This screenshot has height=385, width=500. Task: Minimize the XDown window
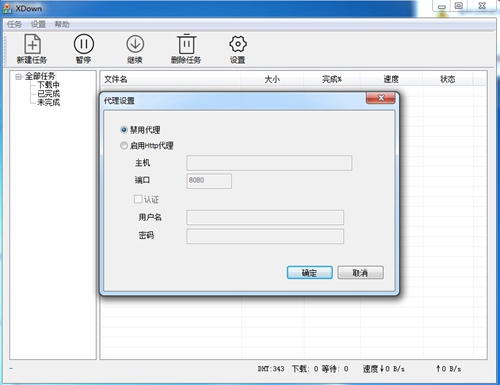[x=442, y=6]
